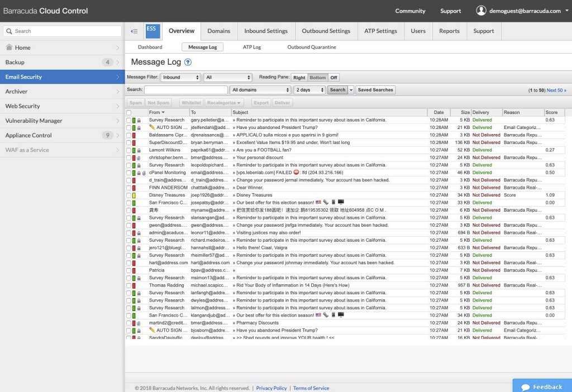Turn the reading pane Off
The height and width of the screenshot is (392, 572).
tap(334, 78)
